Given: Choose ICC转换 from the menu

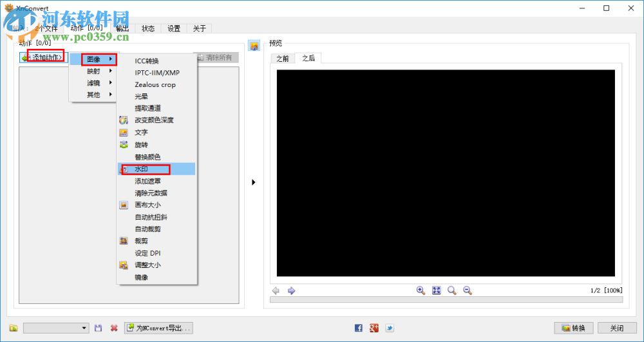Looking at the screenshot, I should 147,61.
